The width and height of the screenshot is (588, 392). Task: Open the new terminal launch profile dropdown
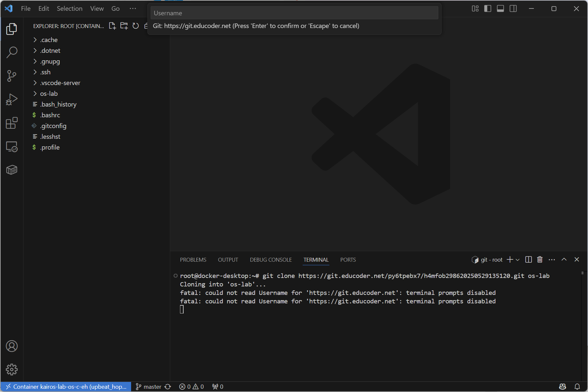518,260
